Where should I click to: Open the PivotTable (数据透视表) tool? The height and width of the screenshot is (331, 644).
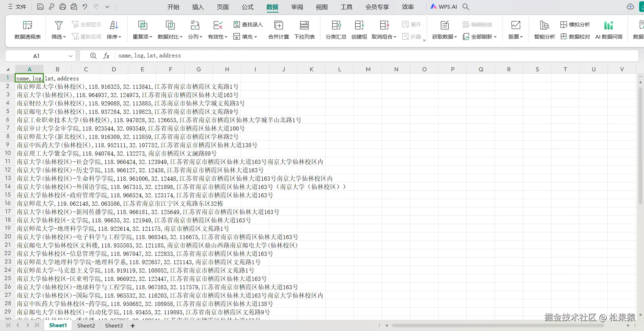click(x=28, y=30)
